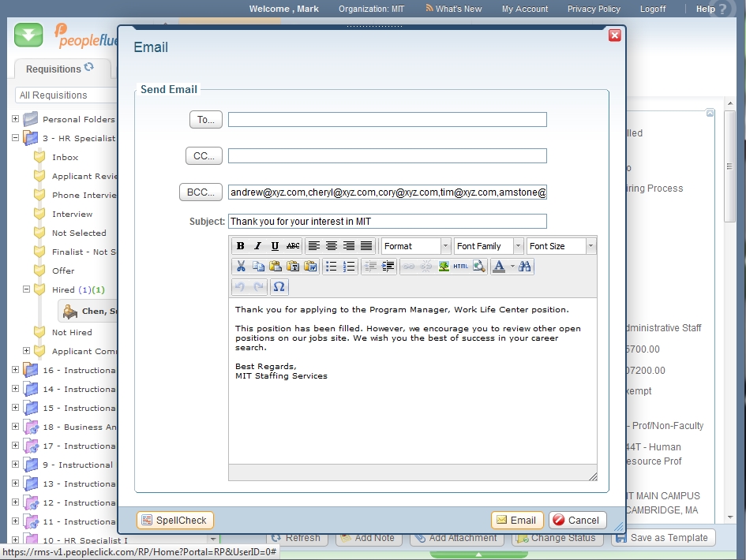Insert special character with omega icon
This screenshot has width=746, height=560.
coord(279,286)
